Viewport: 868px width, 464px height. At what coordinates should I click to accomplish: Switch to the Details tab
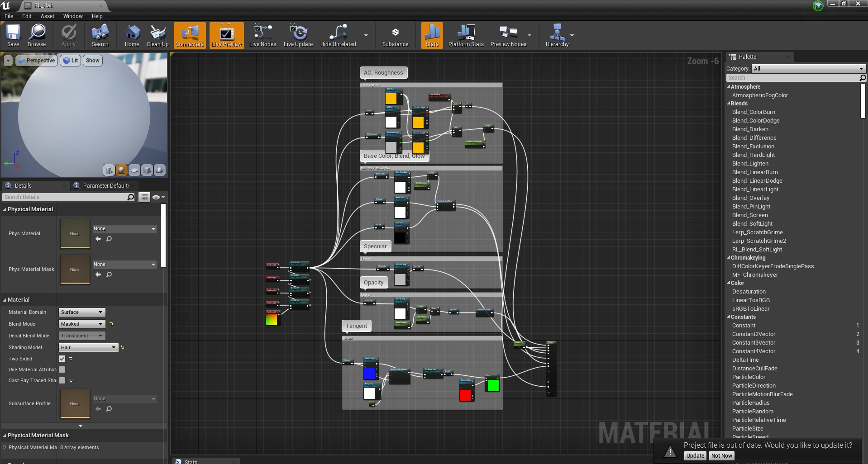tap(23, 185)
